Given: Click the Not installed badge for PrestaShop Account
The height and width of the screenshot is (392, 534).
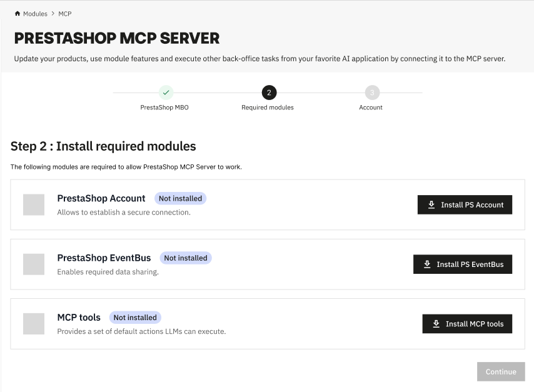Looking at the screenshot, I should [180, 198].
